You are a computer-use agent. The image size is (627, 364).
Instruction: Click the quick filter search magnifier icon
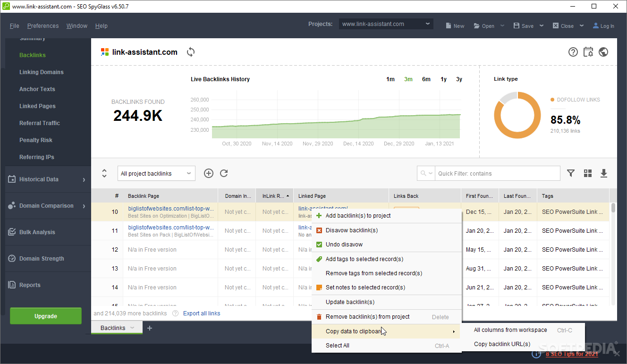click(x=423, y=173)
